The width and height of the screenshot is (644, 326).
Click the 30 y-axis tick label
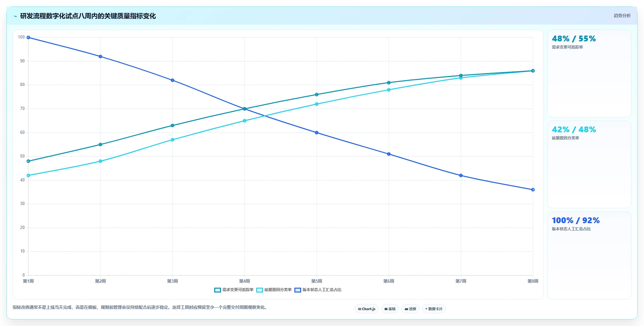[22, 204]
